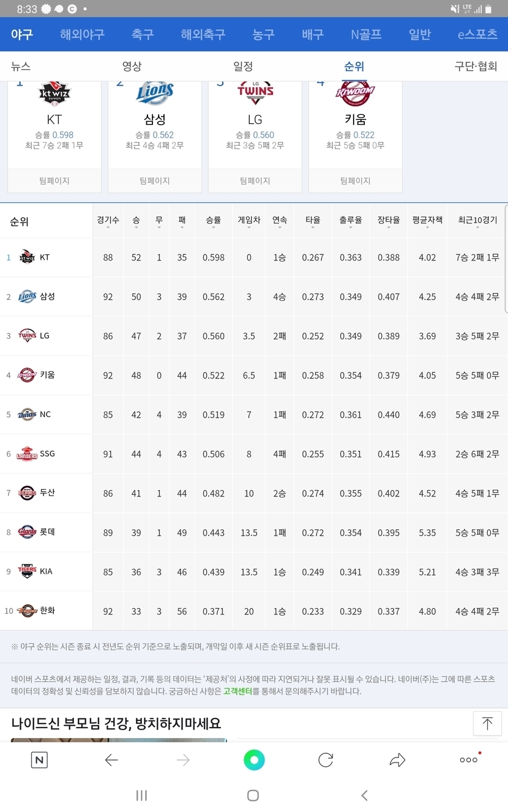Open the 나이드신 부모님 건강 ad headline
The width and height of the screenshot is (508, 812).
116,724
